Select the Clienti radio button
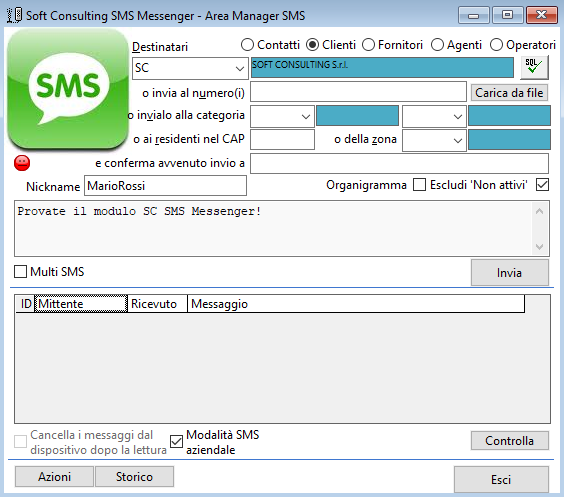This screenshot has height=497, width=564. click(x=312, y=45)
